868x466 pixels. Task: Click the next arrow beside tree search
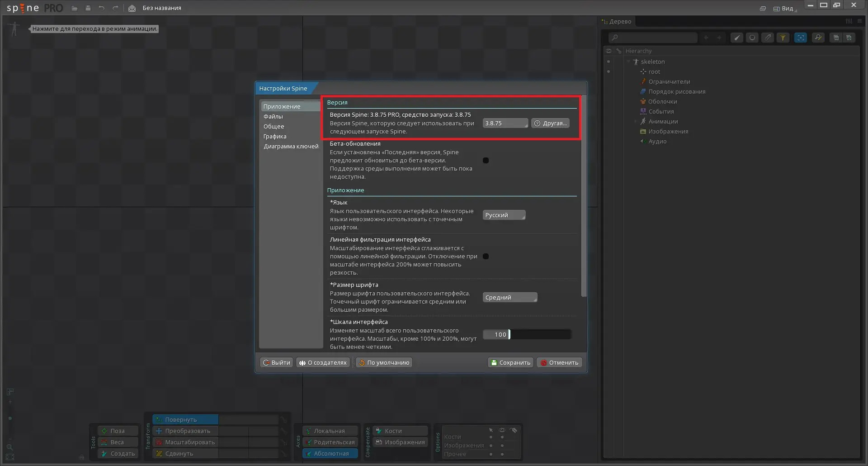(719, 38)
